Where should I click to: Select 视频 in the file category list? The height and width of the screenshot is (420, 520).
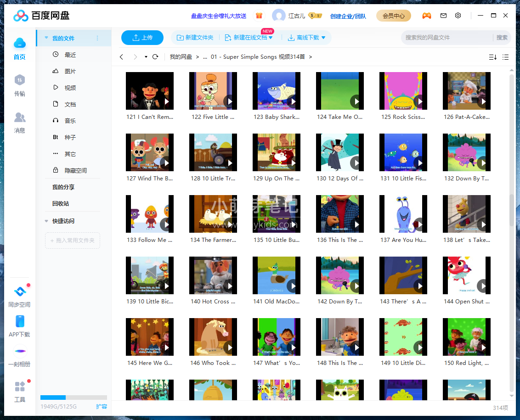(x=70, y=88)
